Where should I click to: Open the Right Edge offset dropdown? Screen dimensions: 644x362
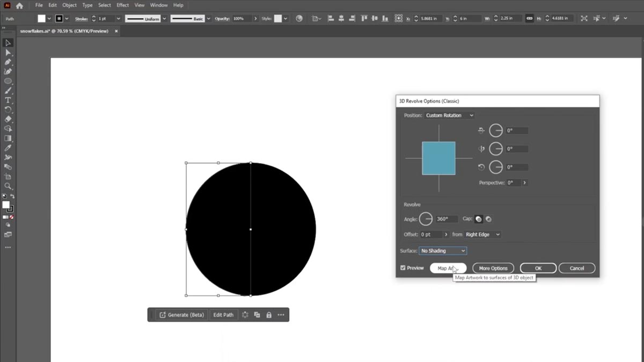482,234
